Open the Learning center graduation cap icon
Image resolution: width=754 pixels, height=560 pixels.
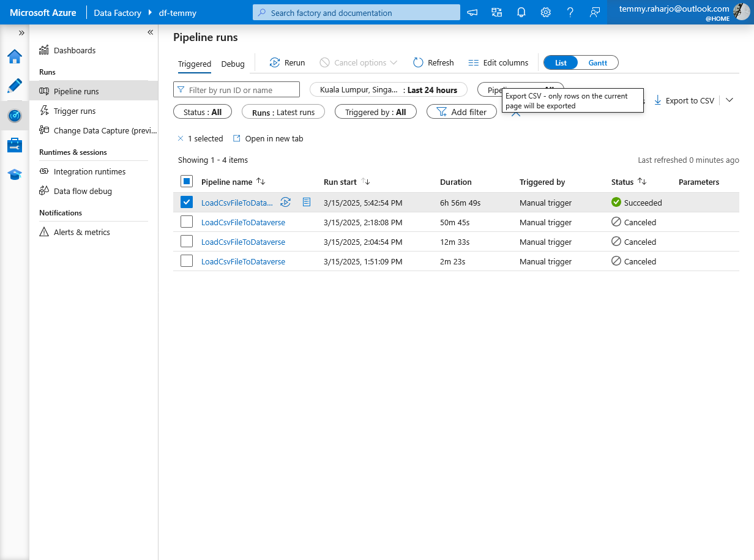15,174
